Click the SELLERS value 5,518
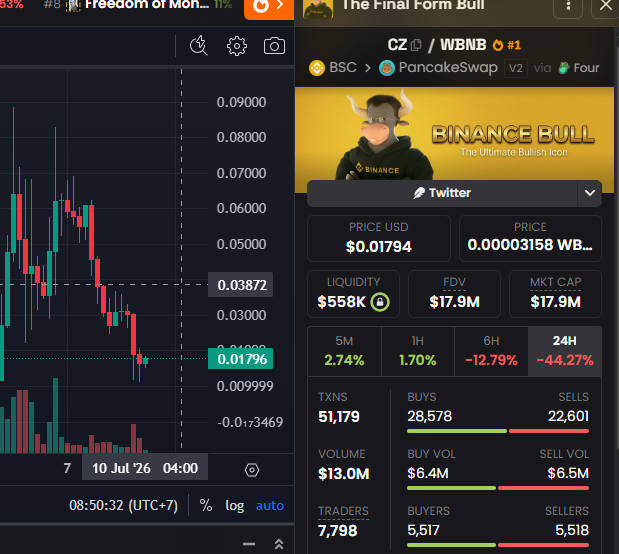The image size is (619, 554). pyautogui.click(x=572, y=530)
